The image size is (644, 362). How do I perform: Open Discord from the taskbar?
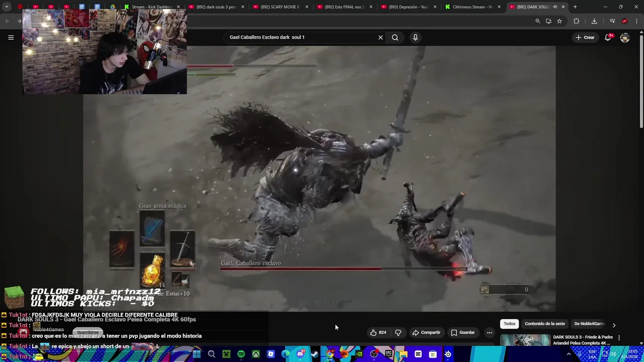coord(300,354)
